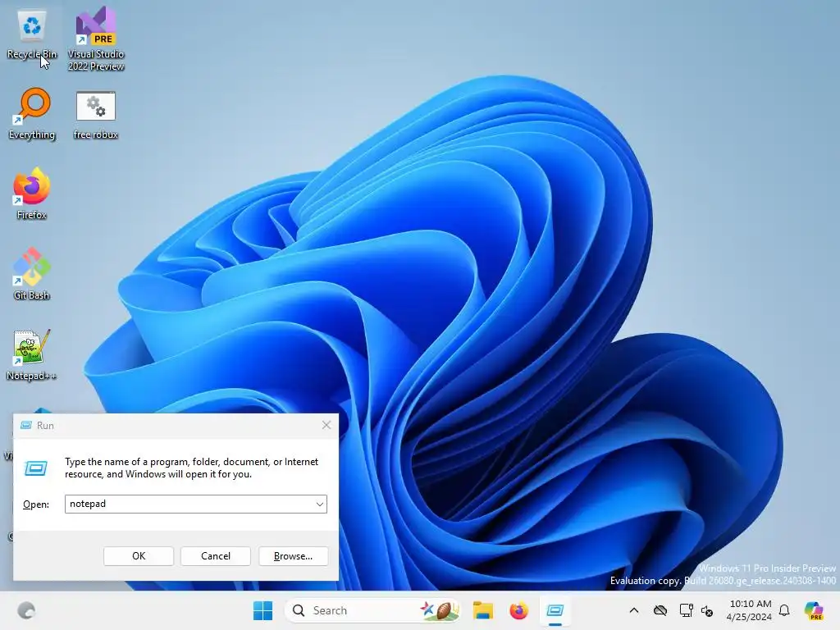Cancel the Run dialog
The width and height of the screenshot is (840, 630).
[216, 556]
